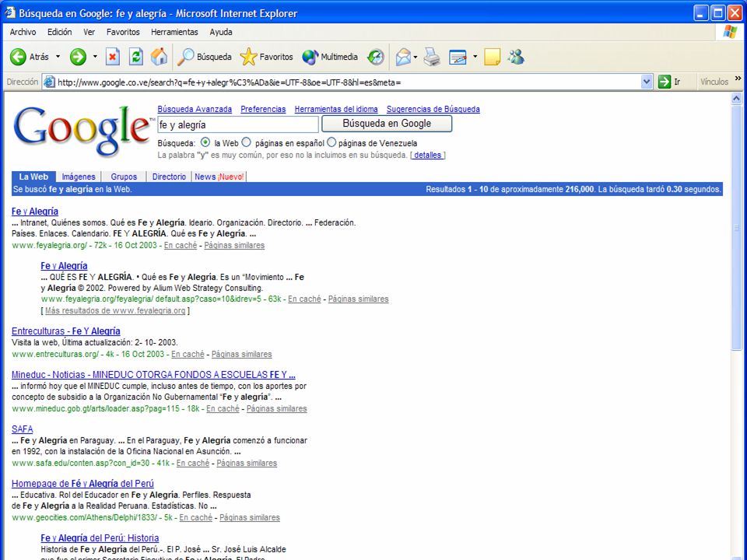Screen dimensions: 747x560
Task: Open Sugerencias de Búsqueda link
Action: pos(433,109)
